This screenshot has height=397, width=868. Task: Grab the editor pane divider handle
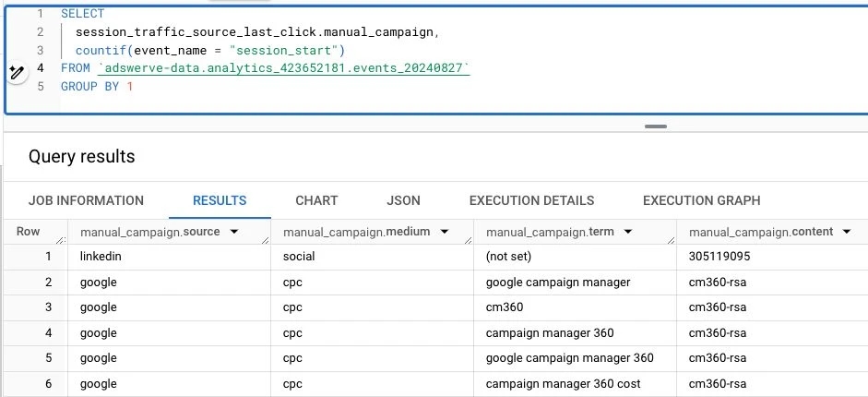[656, 126]
